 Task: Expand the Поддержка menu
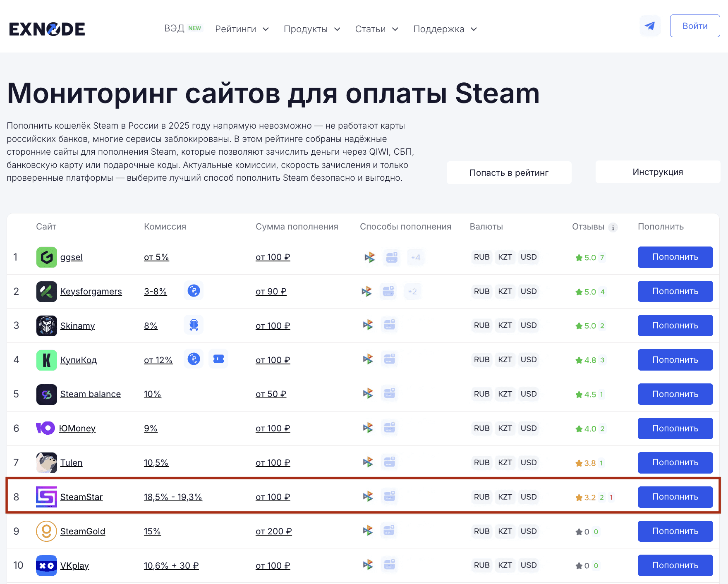coord(445,29)
